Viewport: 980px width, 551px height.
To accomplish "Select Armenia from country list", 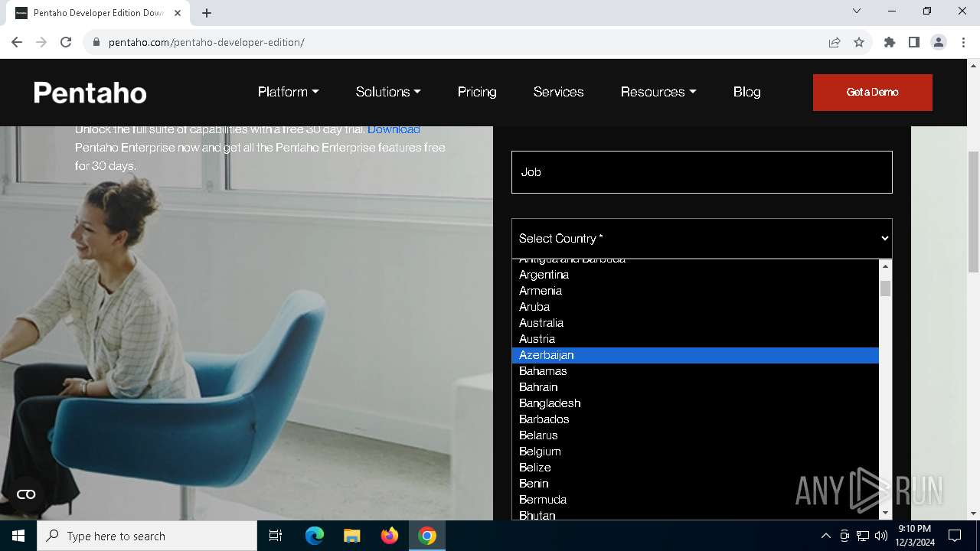I will 695,291.
